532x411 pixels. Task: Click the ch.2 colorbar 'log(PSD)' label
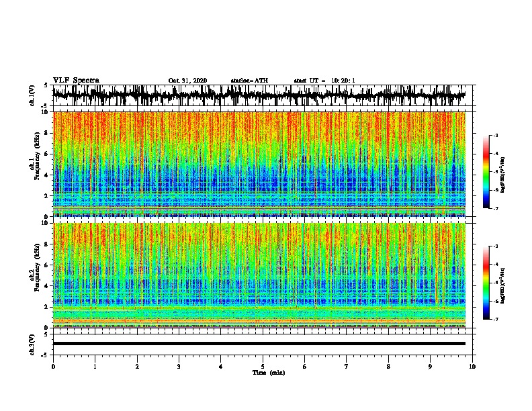tap(503, 285)
